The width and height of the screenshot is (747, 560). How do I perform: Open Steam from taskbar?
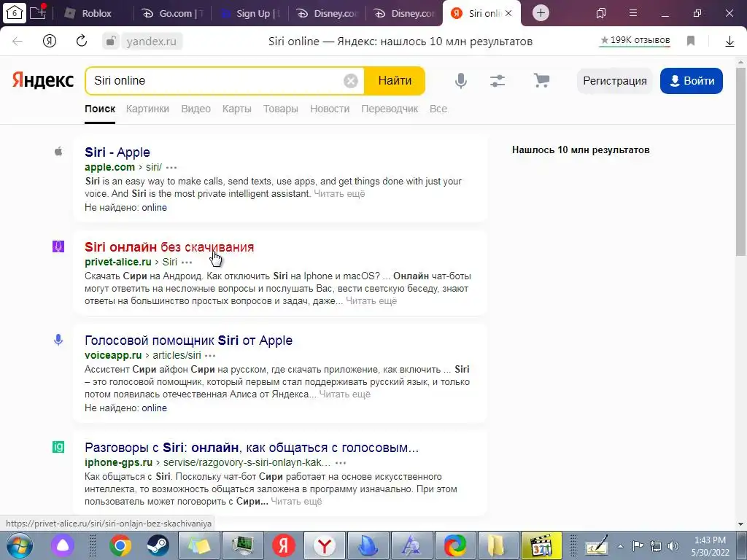coord(158,545)
